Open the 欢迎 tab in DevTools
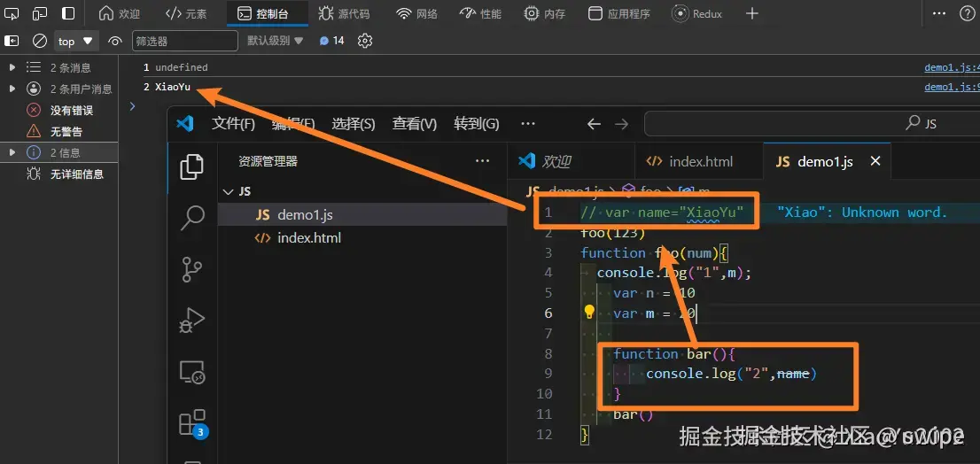 click(x=120, y=13)
